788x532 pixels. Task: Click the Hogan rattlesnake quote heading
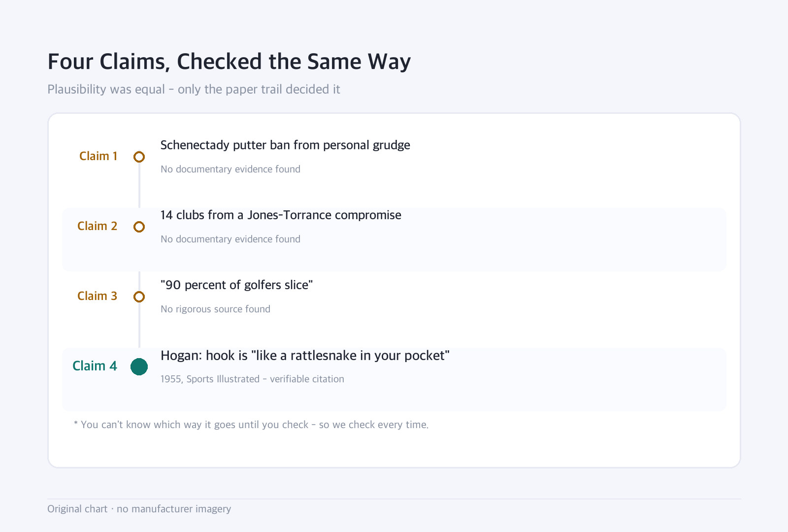click(x=305, y=356)
